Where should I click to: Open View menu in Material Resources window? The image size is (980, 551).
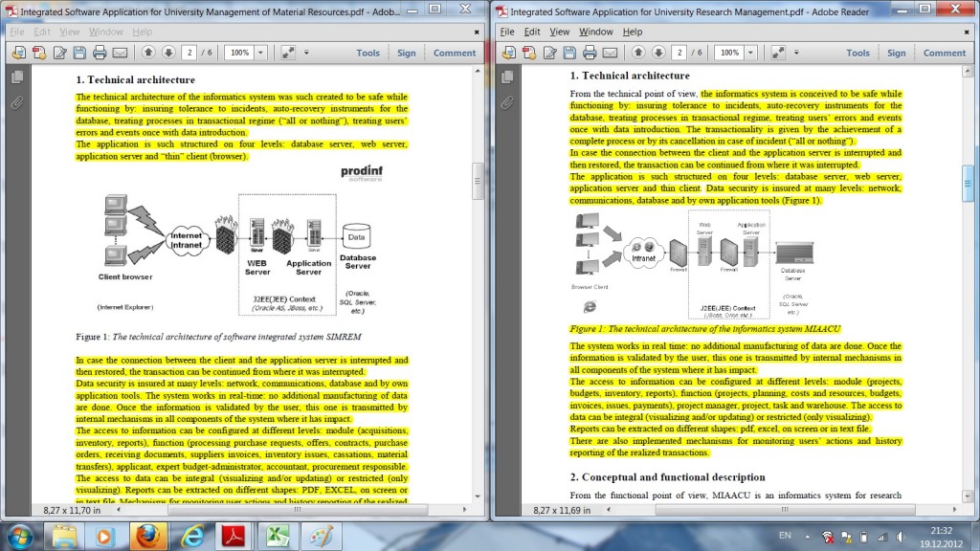click(69, 32)
